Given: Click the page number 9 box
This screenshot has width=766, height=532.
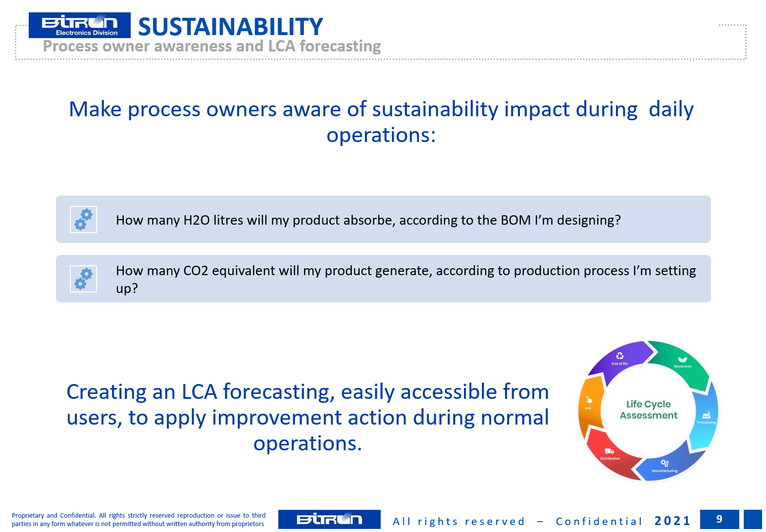Looking at the screenshot, I should (x=719, y=519).
